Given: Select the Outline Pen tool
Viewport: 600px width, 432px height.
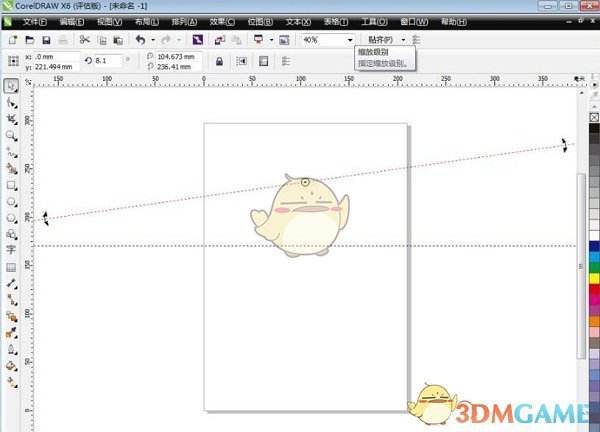Looking at the screenshot, I should (x=12, y=349).
